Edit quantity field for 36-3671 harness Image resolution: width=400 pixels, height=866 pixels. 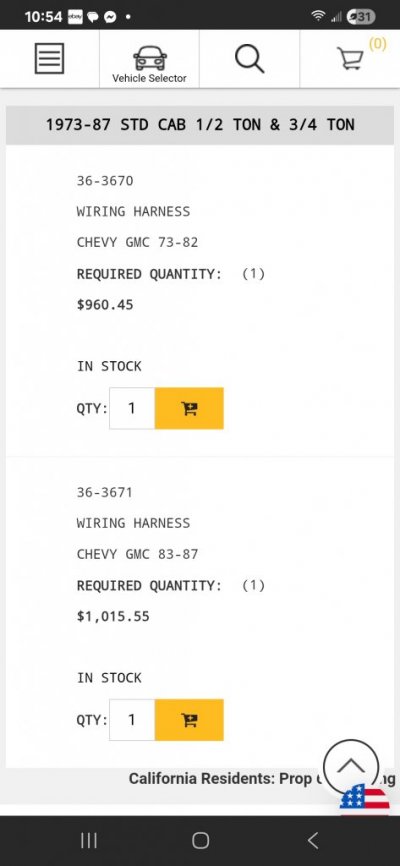(x=131, y=720)
